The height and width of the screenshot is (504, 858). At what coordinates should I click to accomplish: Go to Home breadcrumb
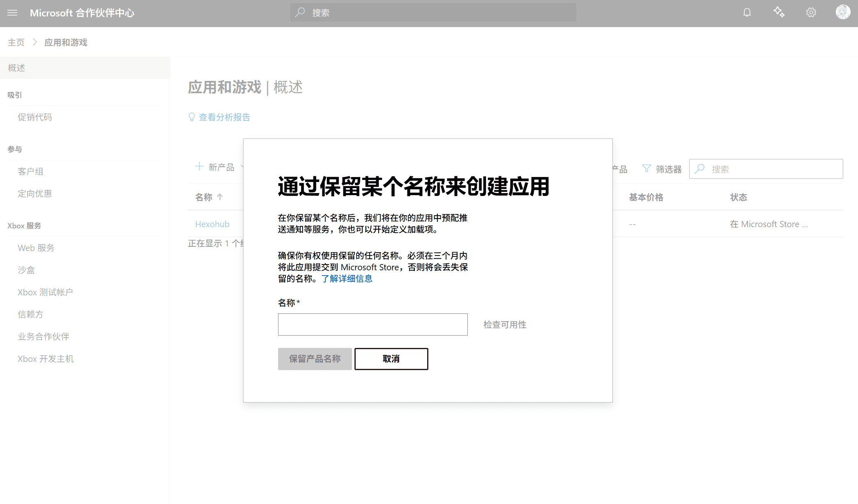16,42
